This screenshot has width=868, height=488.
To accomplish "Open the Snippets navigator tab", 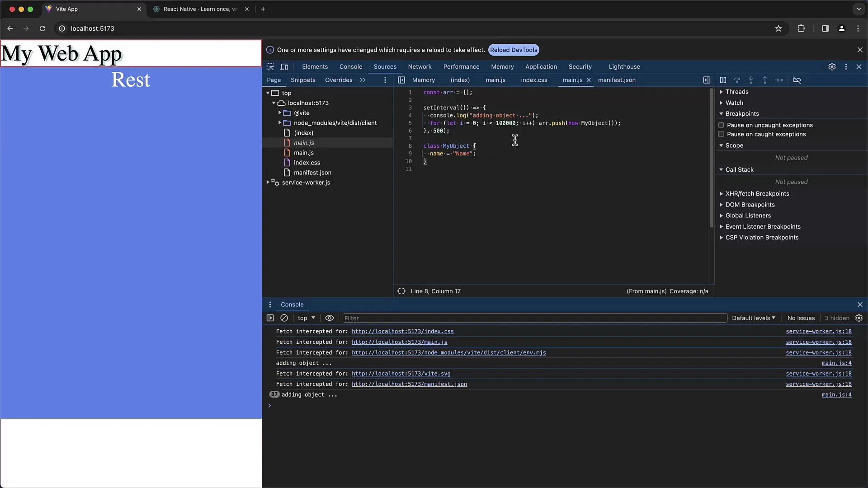I will pos(303,80).
